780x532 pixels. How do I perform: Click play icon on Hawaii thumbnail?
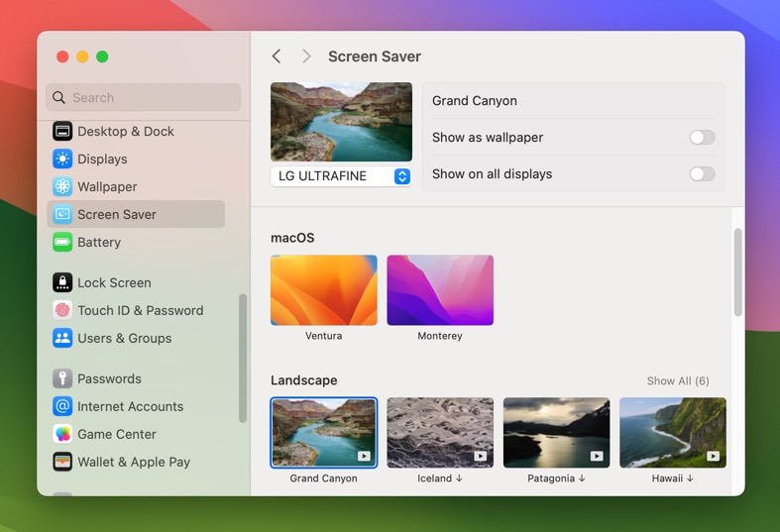pyautogui.click(x=713, y=456)
